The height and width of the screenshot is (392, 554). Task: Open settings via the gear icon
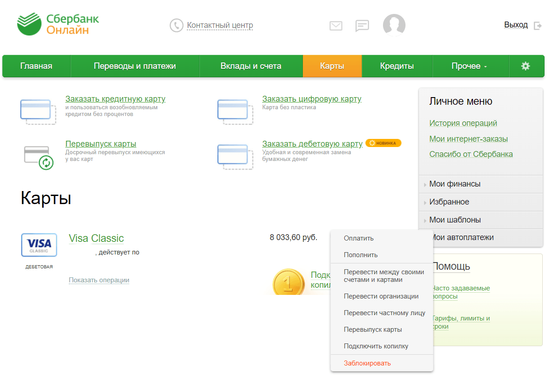click(x=526, y=66)
